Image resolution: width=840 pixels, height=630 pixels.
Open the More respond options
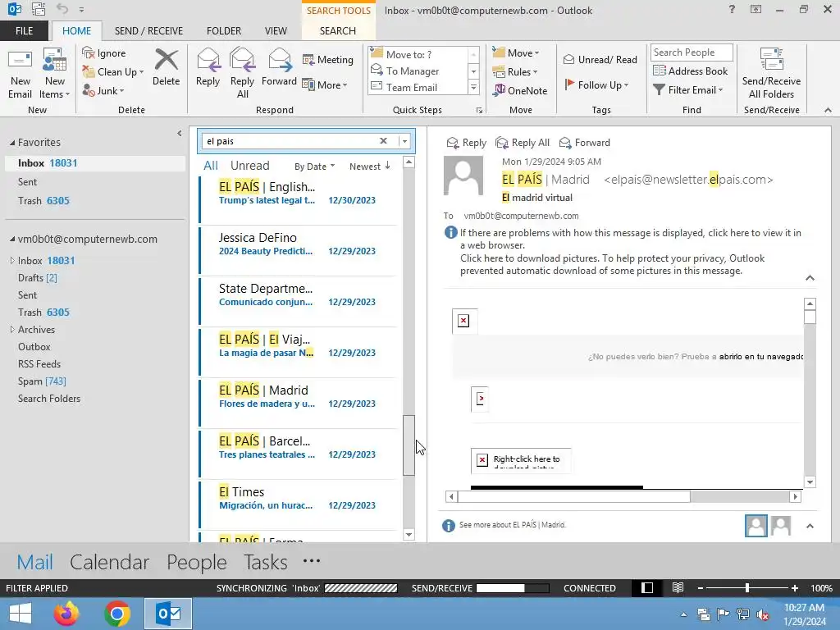pyautogui.click(x=325, y=84)
